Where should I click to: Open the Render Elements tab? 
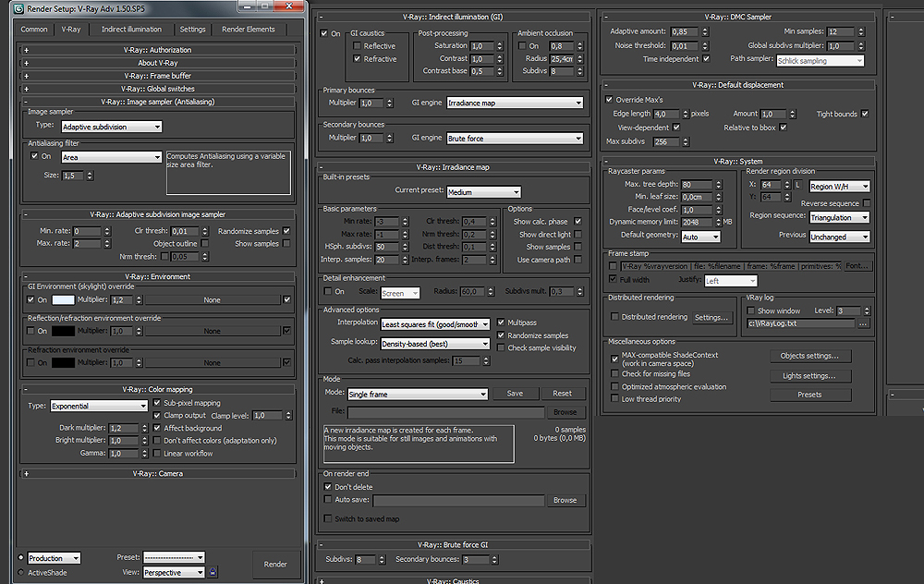[248, 30]
